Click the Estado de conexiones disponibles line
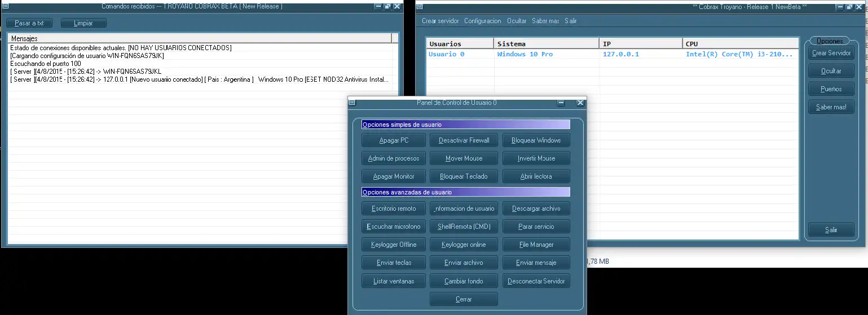Image resolution: width=868 pixels, height=315 pixels. 121,48
